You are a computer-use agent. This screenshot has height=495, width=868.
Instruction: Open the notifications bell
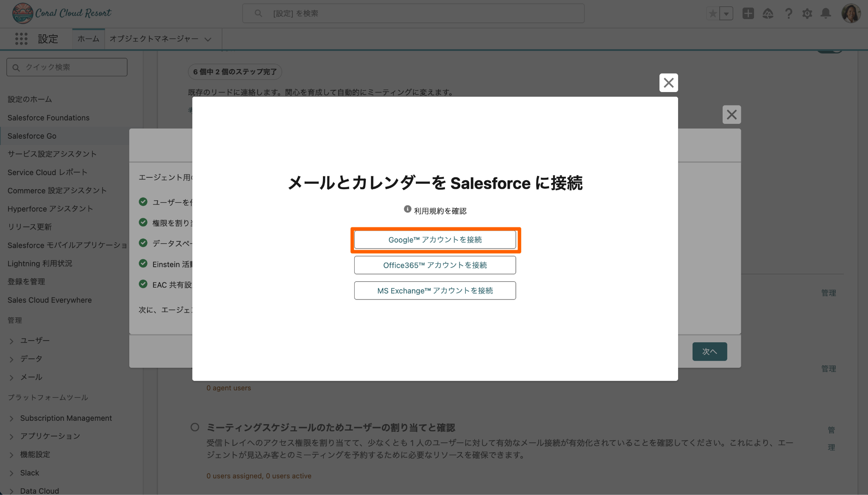coord(826,14)
